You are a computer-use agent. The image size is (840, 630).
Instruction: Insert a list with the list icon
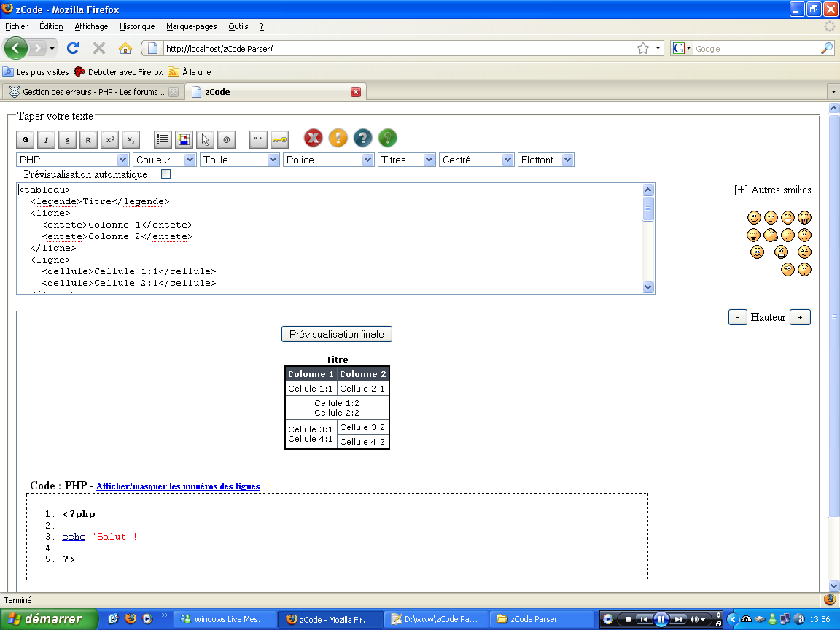162,139
